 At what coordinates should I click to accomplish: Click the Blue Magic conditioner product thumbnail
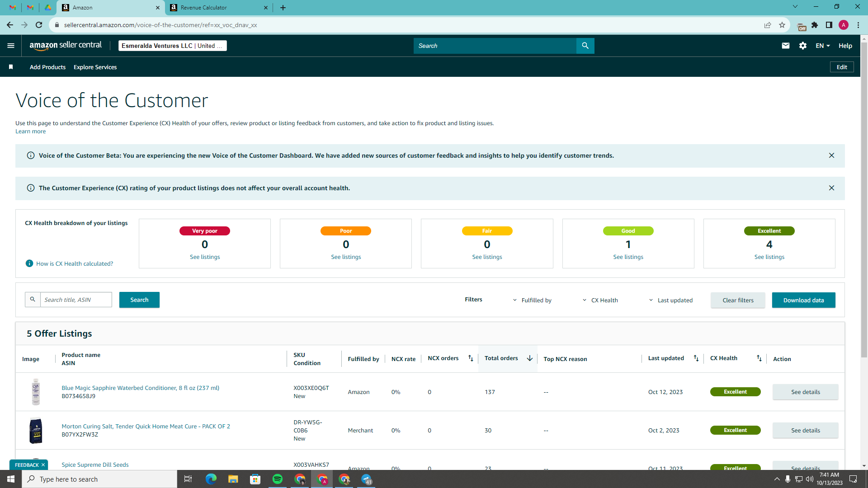click(x=36, y=392)
